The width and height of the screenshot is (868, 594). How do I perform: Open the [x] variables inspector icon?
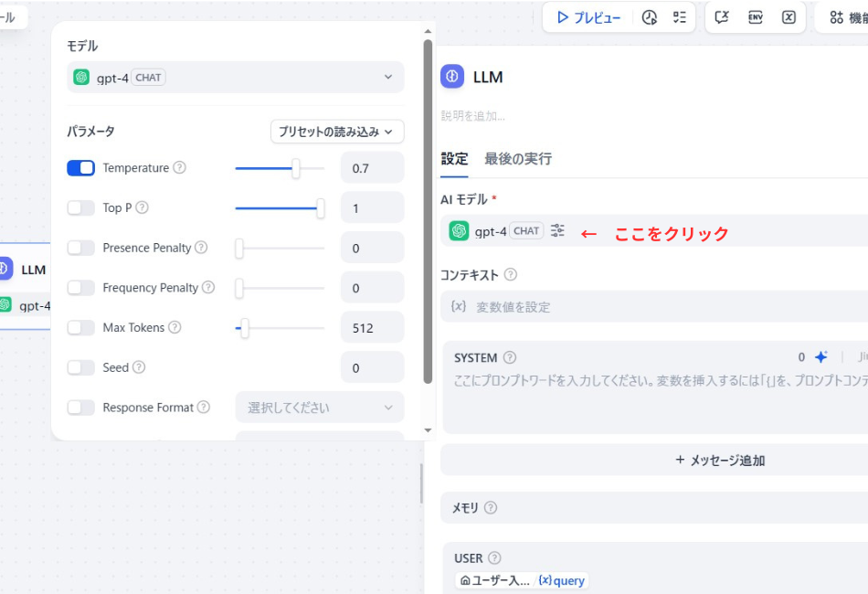pyautogui.click(x=788, y=16)
